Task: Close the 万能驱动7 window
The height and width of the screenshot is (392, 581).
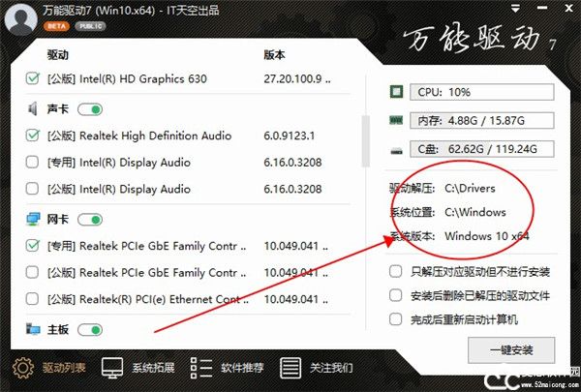Action: click(x=568, y=9)
